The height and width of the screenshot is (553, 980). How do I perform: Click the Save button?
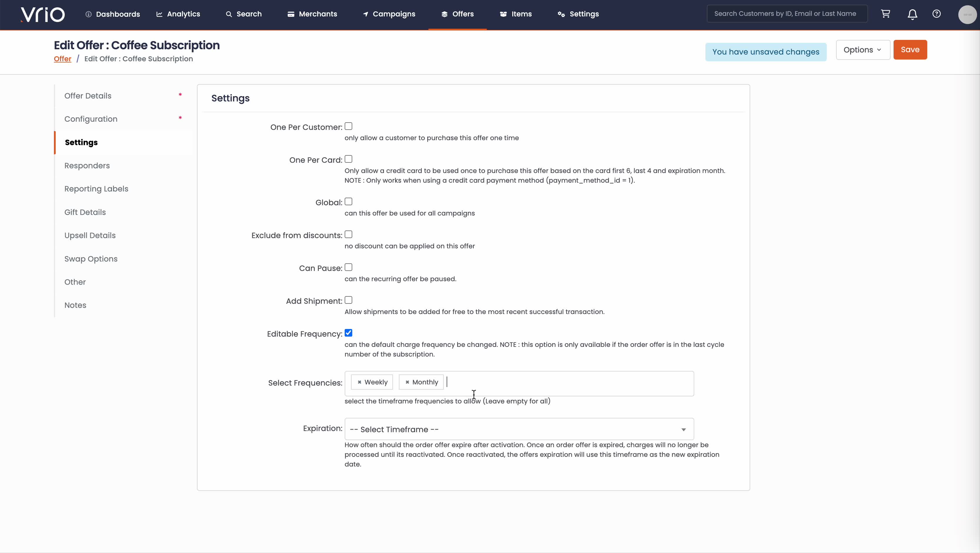[x=910, y=50]
